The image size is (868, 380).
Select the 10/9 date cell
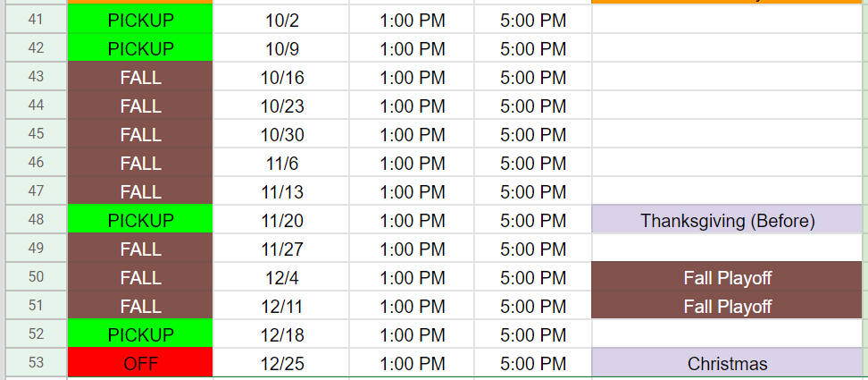[x=282, y=49]
